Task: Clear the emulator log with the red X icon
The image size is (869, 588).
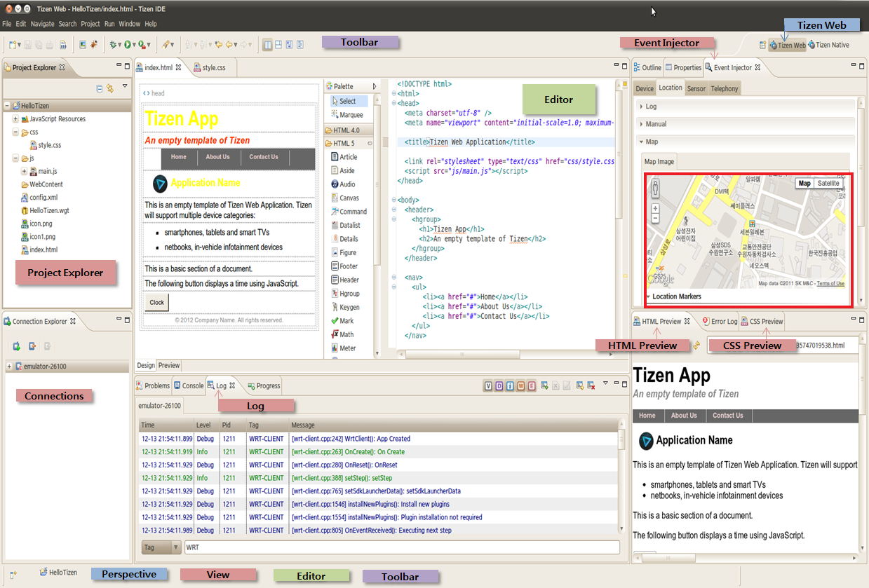Action: 591,386
